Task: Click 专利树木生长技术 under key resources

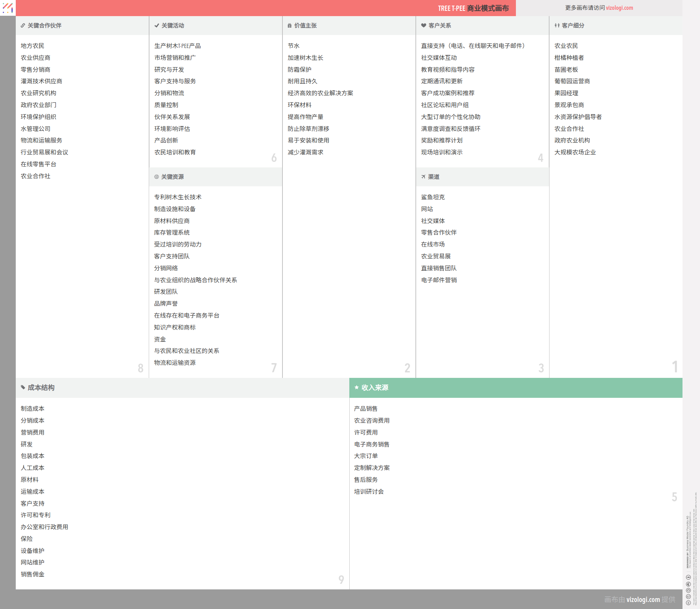Action: point(177,197)
